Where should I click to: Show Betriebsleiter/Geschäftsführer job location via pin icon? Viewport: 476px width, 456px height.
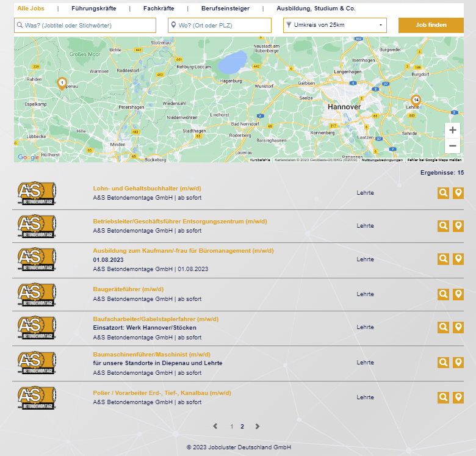click(458, 226)
